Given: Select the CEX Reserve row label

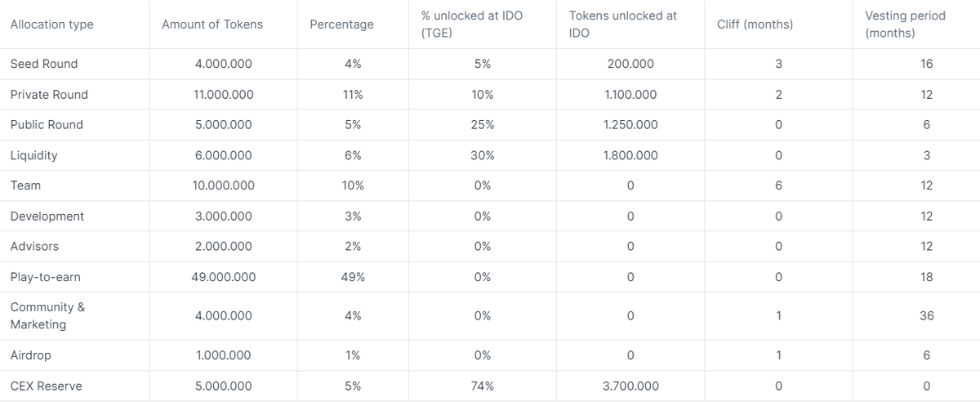Looking at the screenshot, I should pos(46,386).
